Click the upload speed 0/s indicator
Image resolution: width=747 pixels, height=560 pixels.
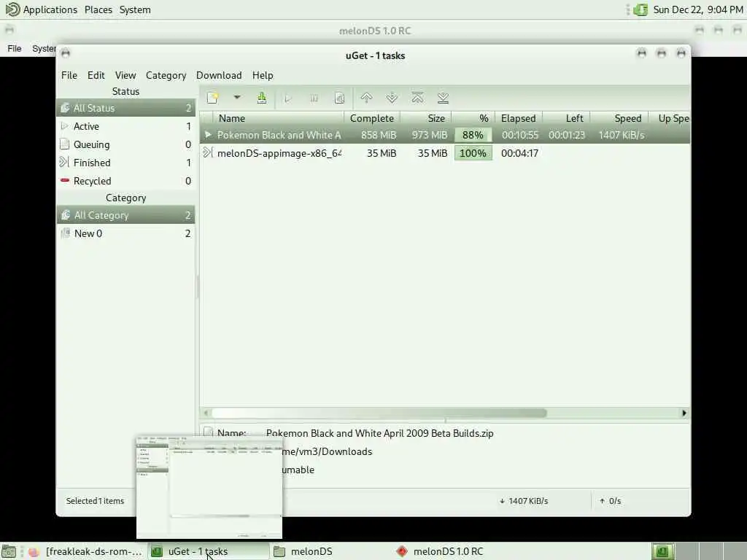(611, 501)
